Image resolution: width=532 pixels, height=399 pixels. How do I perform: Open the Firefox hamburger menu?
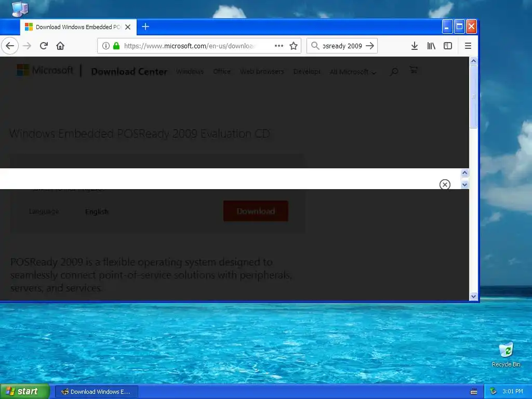pyautogui.click(x=468, y=46)
